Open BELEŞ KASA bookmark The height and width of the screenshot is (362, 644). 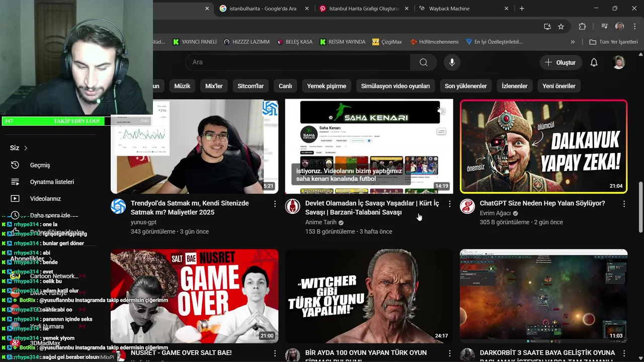[x=295, y=42]
